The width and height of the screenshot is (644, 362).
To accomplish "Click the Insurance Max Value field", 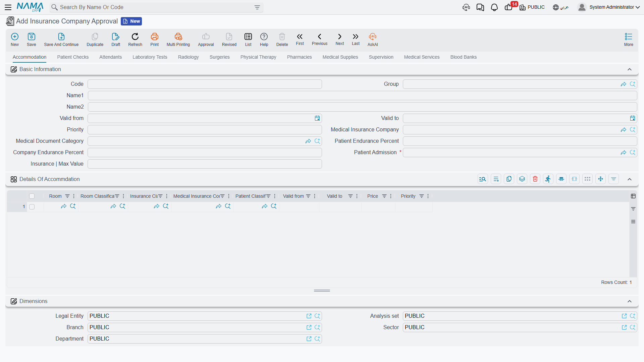I will tap(205, 164).
